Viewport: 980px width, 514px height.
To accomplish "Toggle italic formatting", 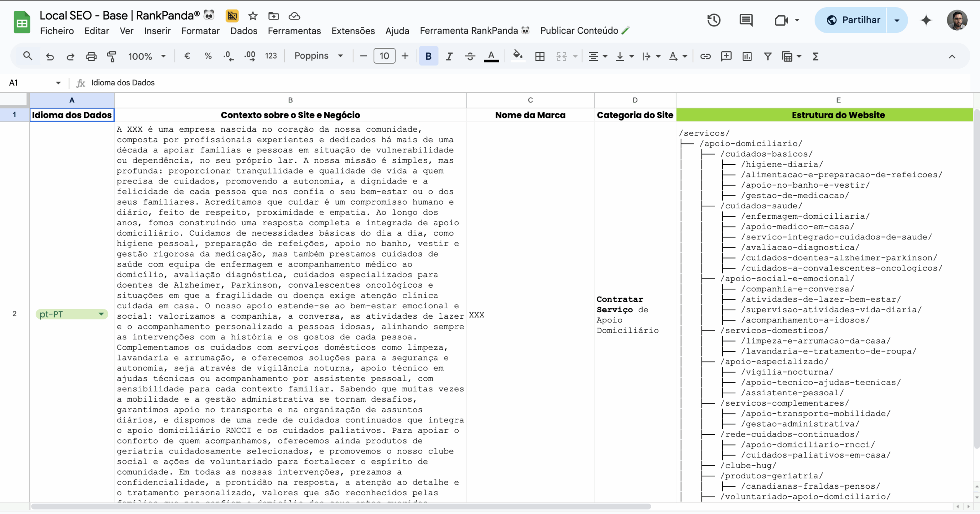I will click(x=449, y=56).
